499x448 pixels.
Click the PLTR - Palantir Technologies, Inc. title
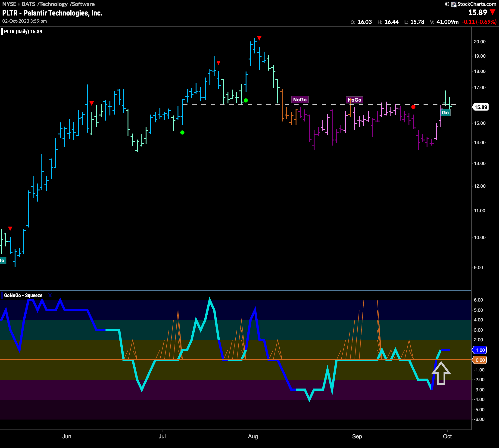pos(53,13)
